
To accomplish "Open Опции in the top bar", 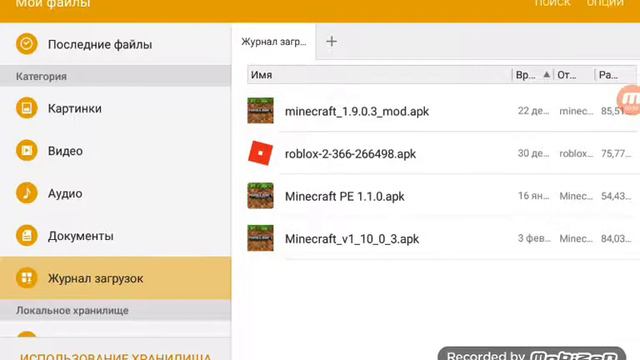I will click(604, 3).
